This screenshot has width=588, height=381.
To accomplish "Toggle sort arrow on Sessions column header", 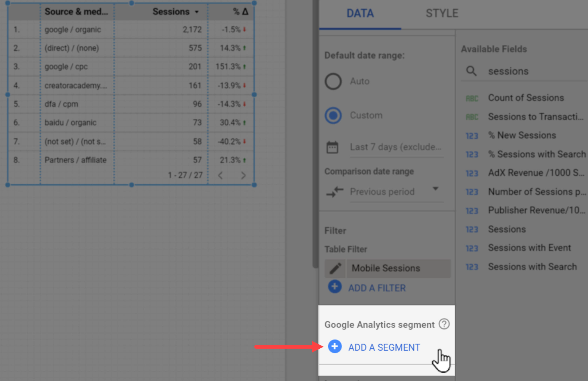I will 197,12.
